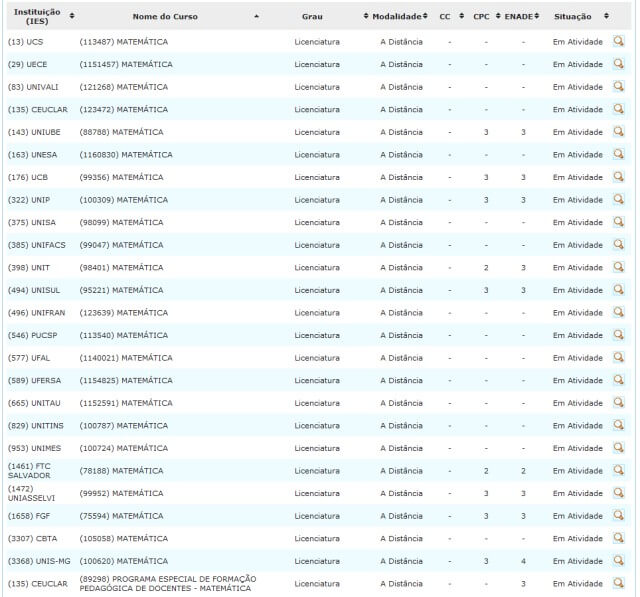Select course cell (1151457) MATEMÁTICA
640x597 pixels.
click(126, 64)
